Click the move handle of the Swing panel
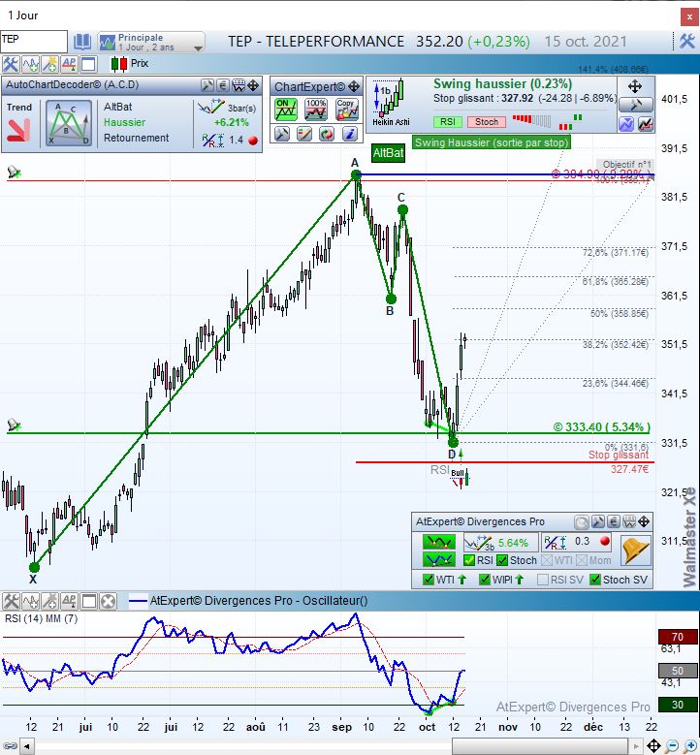This screenshot has width=700, height=755. 635,86
